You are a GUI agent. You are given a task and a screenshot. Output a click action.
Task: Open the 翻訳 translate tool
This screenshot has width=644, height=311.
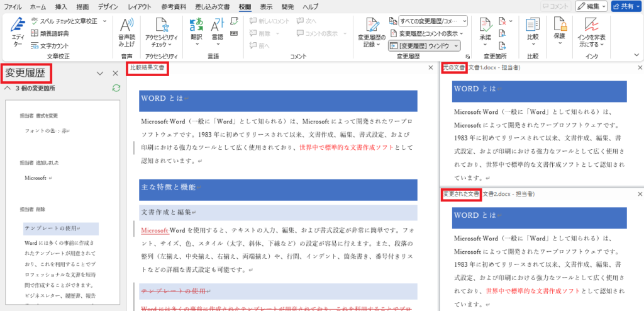(x=196, y=32)
